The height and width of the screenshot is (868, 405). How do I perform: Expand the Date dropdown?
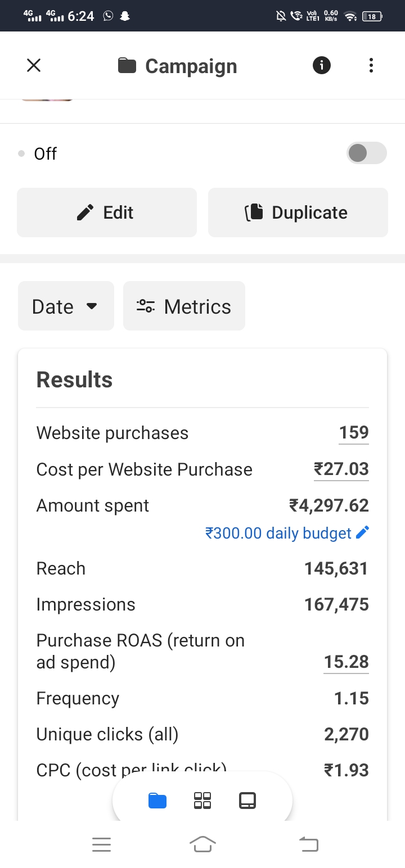pyautogui.click(x=66, y=306)
